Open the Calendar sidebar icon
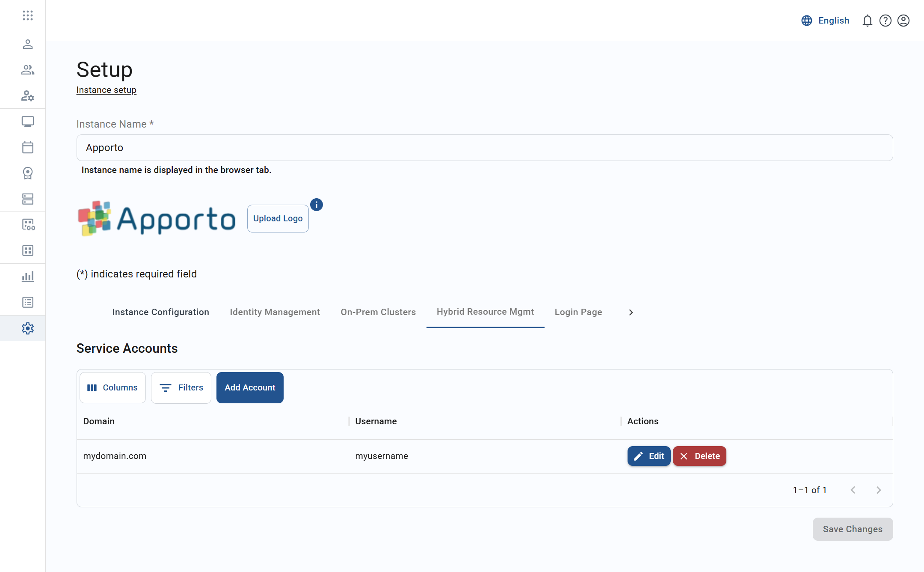 coord(28,147)
